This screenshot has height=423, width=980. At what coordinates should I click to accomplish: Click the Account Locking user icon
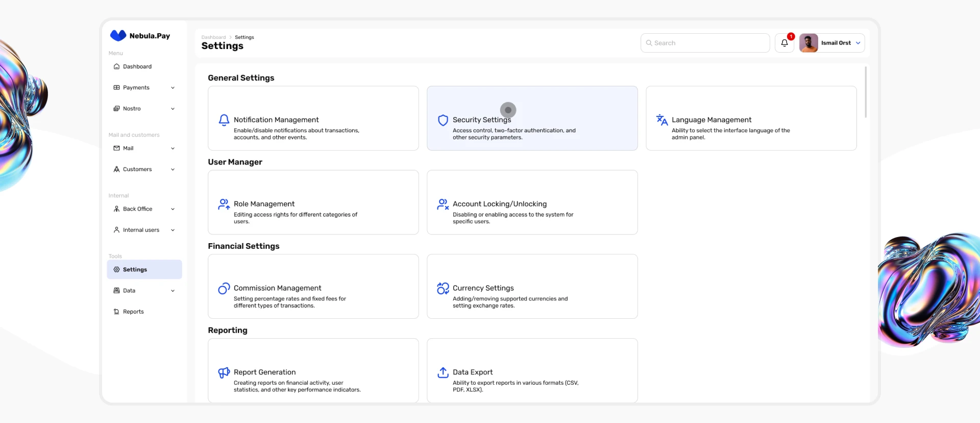coord(443,204)
